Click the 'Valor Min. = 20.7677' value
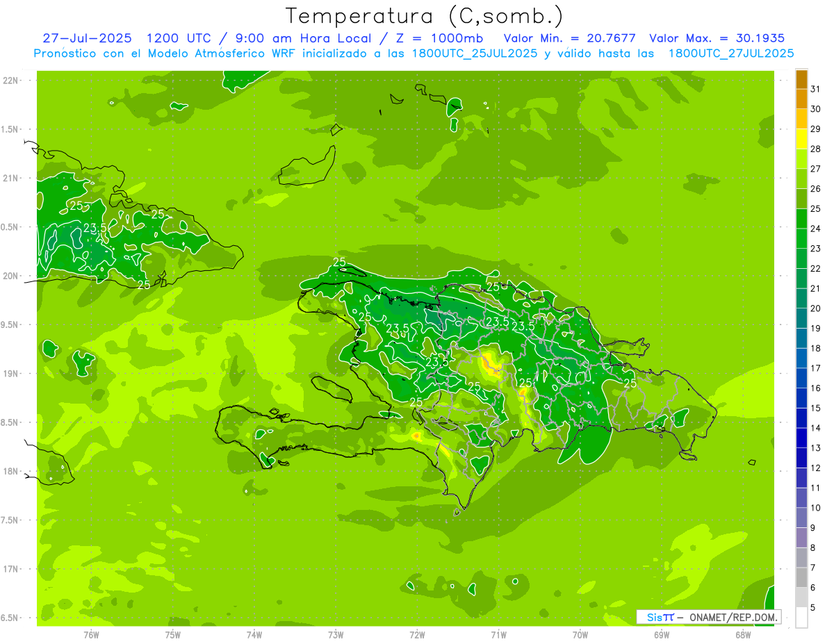Screen dimensions: 834x644 (x=570, y=38)
